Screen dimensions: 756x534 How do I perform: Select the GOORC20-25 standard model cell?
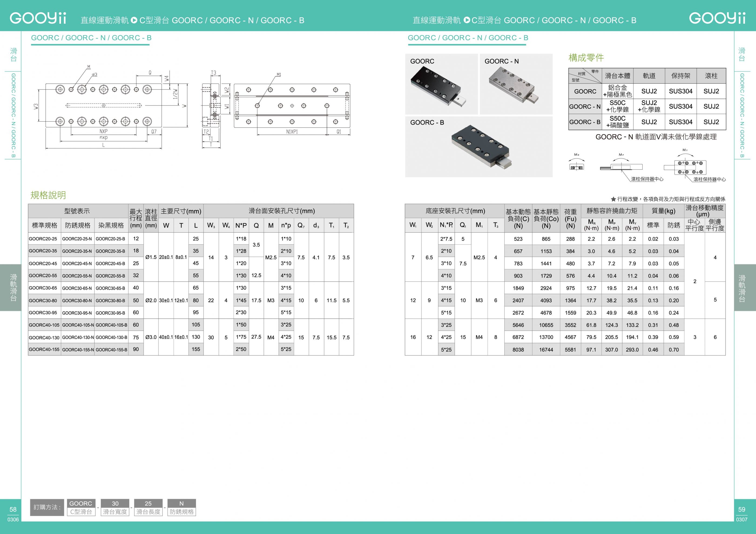[x=45, y=239]
